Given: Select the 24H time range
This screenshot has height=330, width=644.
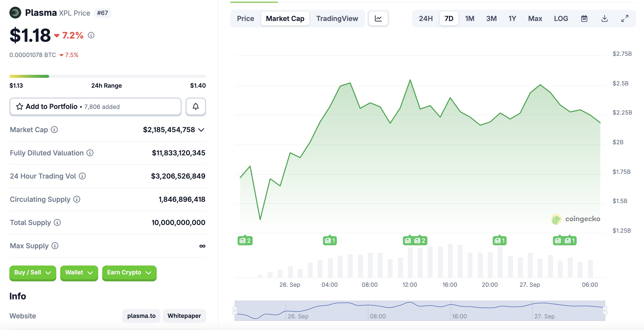Looking at the screenshot, I should 425,19.
